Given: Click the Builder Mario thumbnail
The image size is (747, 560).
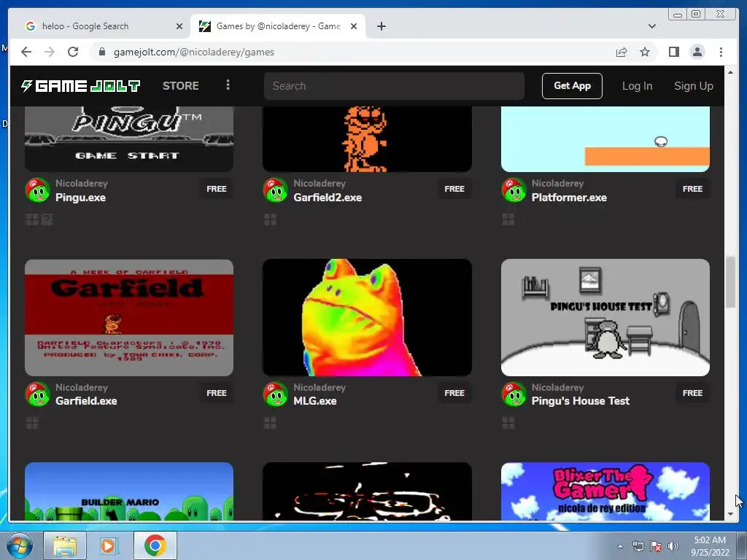Looking at the screenshot, I should (x=129, y=491).
